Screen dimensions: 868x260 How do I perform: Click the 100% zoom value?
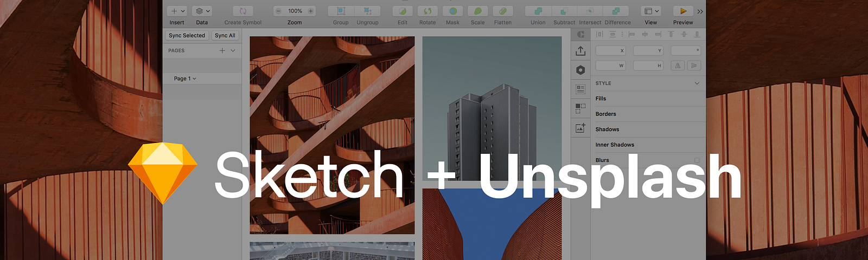click(295, 11)
